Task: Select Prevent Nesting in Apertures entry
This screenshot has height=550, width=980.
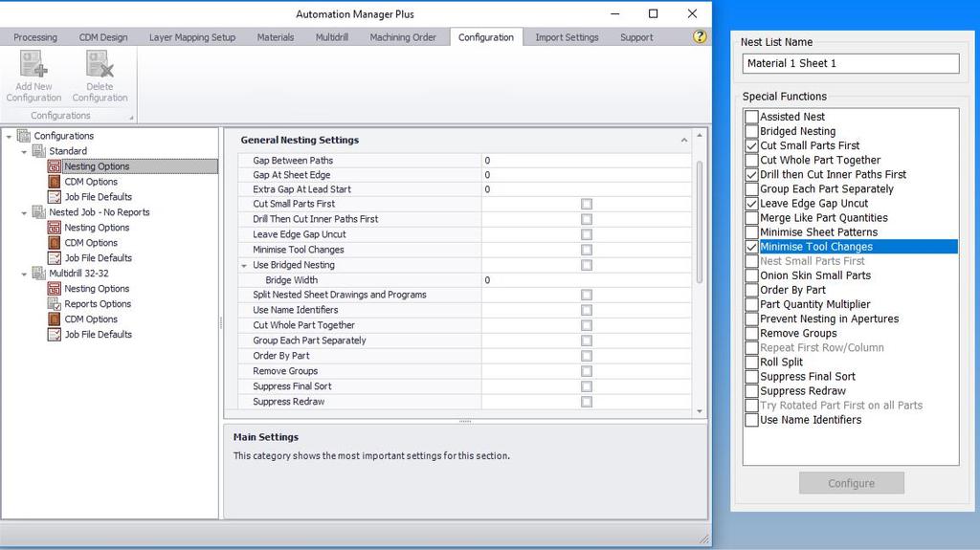Action: click(830, 319)
